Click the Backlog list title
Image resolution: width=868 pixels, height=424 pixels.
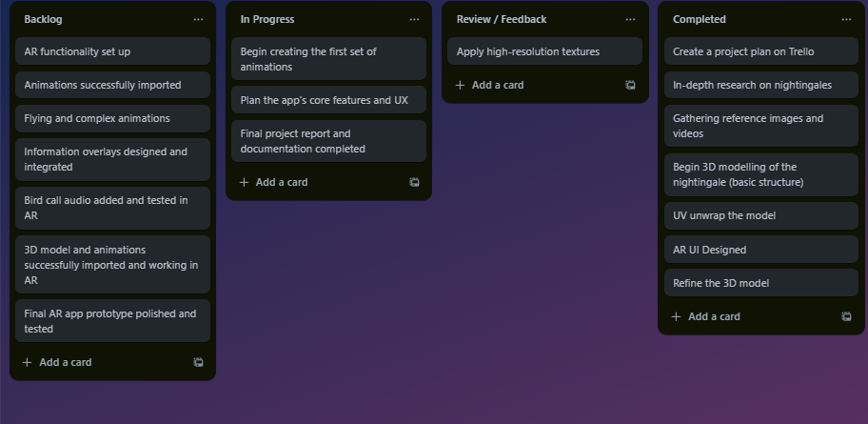point(44,19)
